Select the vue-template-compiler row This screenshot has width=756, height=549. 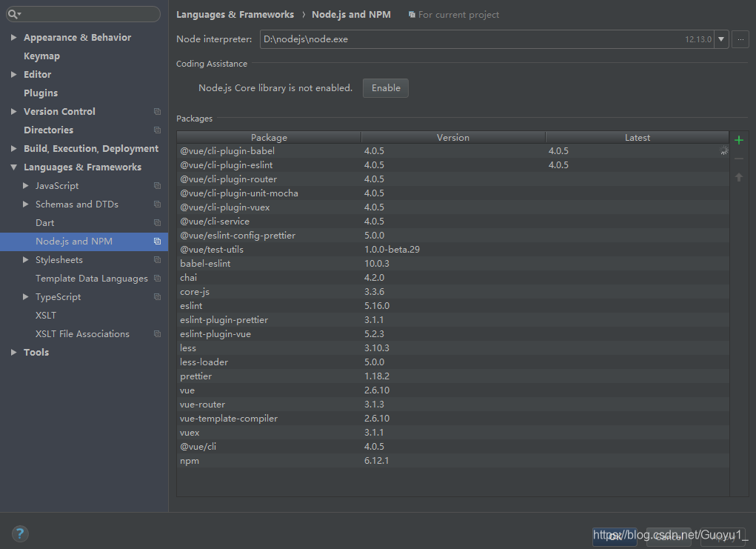[452, 419]
